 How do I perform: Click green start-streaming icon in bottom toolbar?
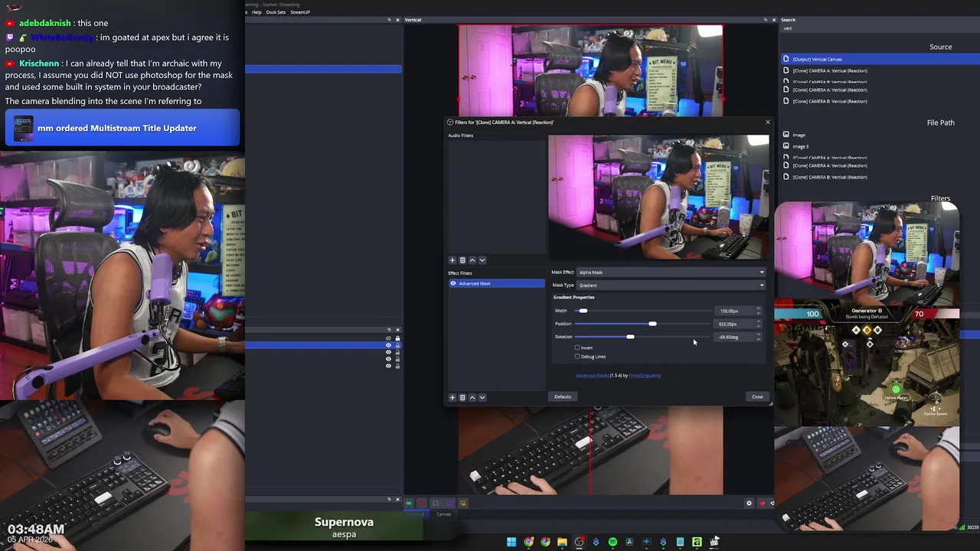coord(409,503)
